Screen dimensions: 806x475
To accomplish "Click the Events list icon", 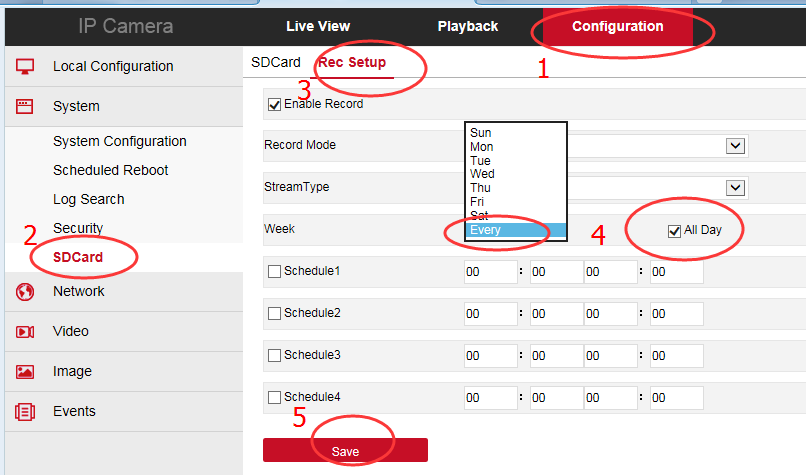I will pos(25,412).
